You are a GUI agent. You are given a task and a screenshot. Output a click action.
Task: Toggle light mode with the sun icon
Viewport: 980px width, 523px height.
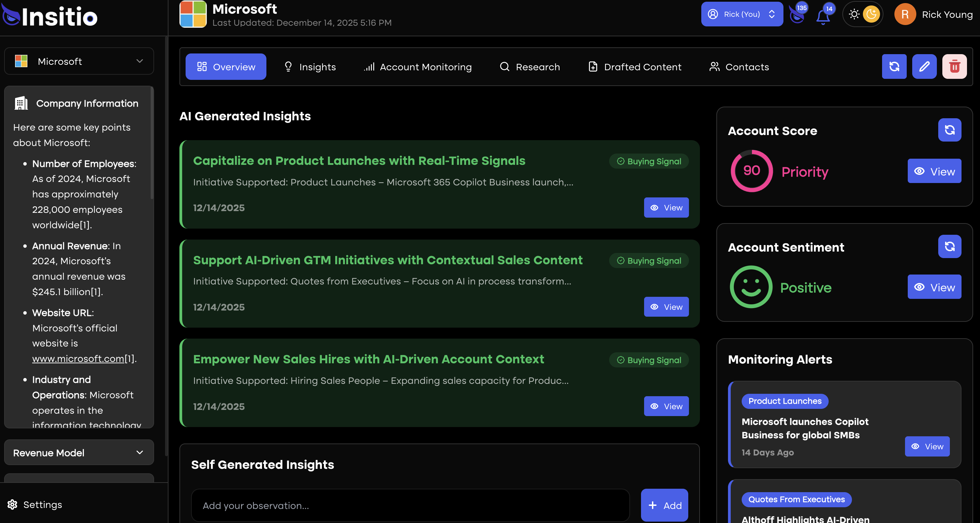[x=854, y=14]
